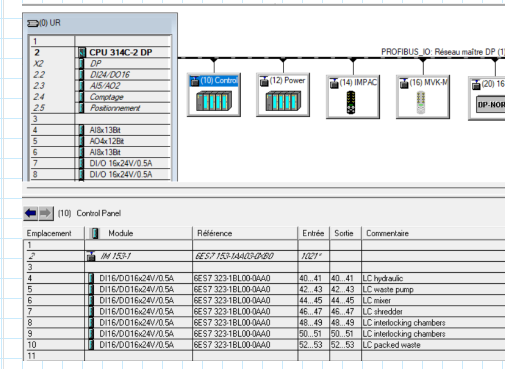Image resolution: width=505 pixels, height=369 pixels.
Task: Click the (0) UR rack title icon
Action: (x=33, y=23)
